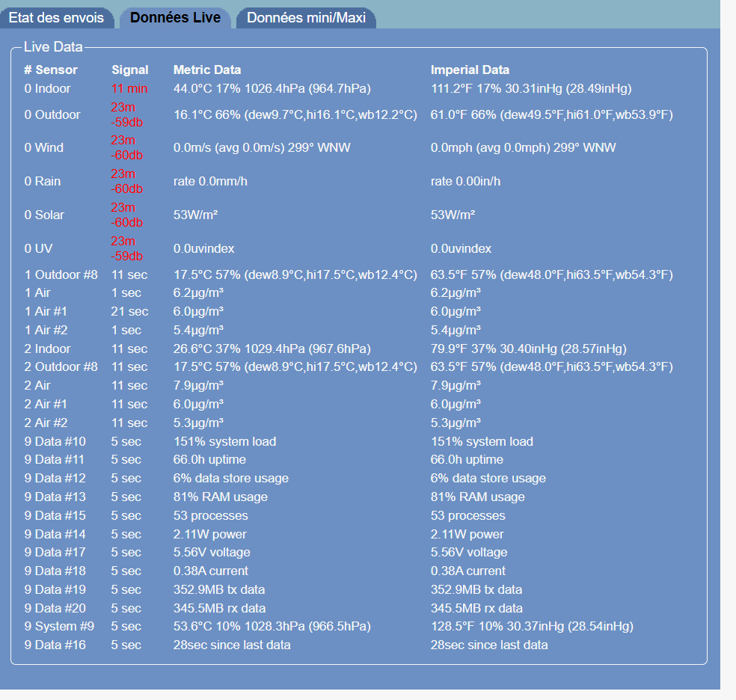This screenshot has width=736, height=700.
Task: Select the "0 UV" sensor label
Action: coord(38,248)
